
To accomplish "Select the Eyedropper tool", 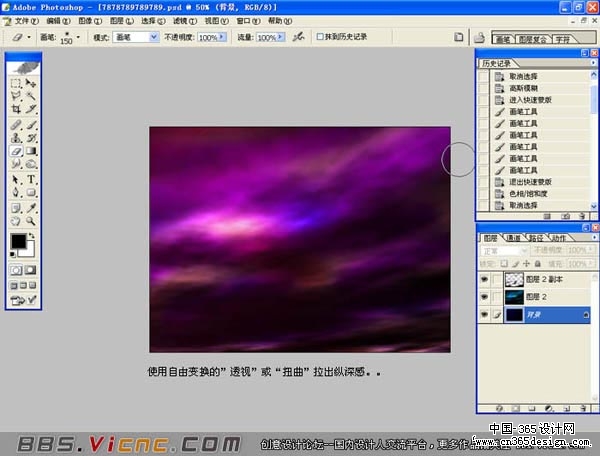I will (x=31, y=208).
